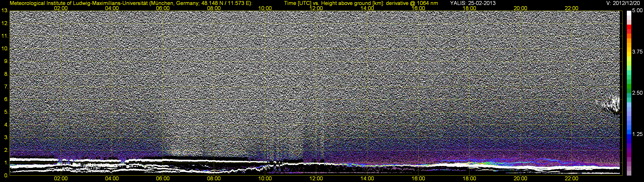The width and height of the screenshot is (644, 182).
Task: Click the 08:00 label on the top time axis
Action: (214, 8)
